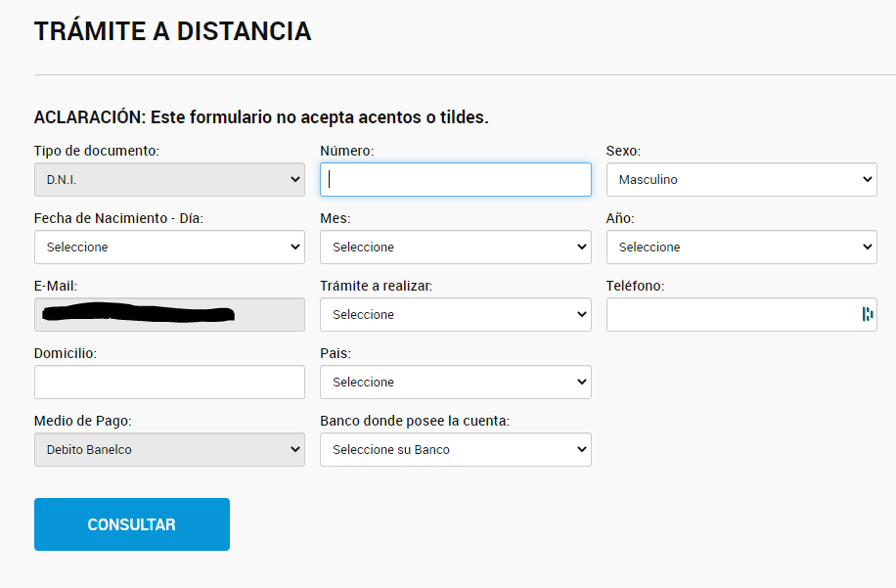Click the 'E-Mail:' label

tap(56, 286)
